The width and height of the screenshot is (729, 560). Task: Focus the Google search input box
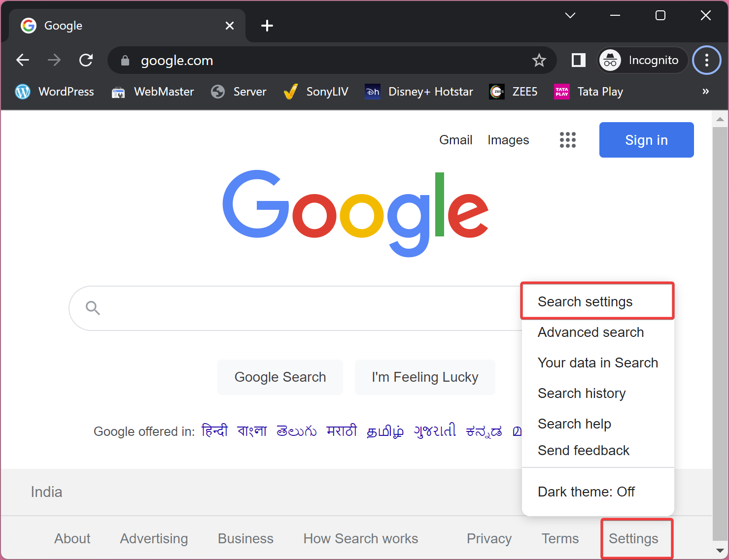pyautogui.click(x=296, y=308)
